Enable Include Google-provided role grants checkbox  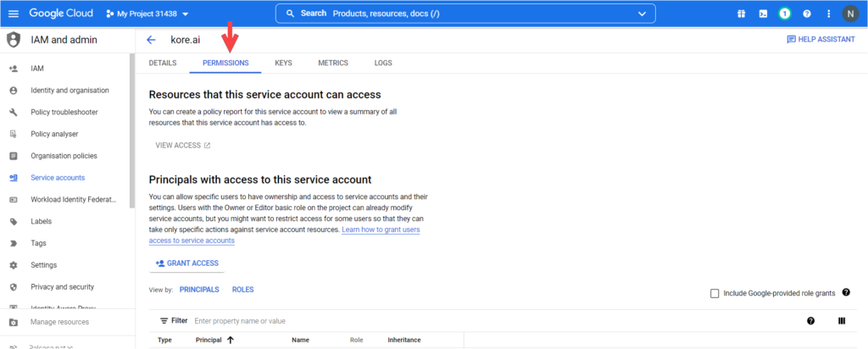pyautogui.click(x=715, y=293)
